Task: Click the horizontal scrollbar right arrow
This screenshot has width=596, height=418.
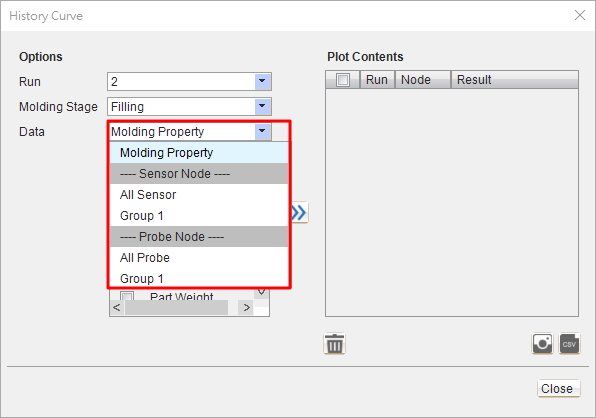Action: [246, 307]
